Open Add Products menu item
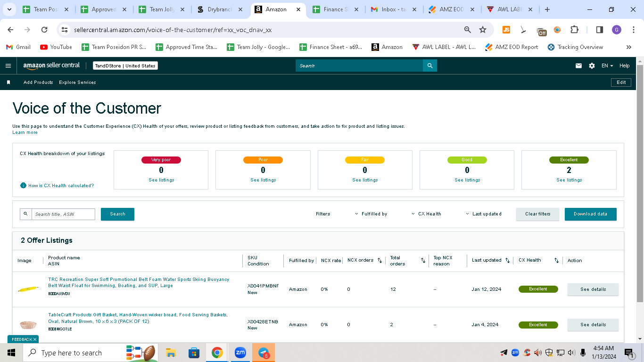 38,82
